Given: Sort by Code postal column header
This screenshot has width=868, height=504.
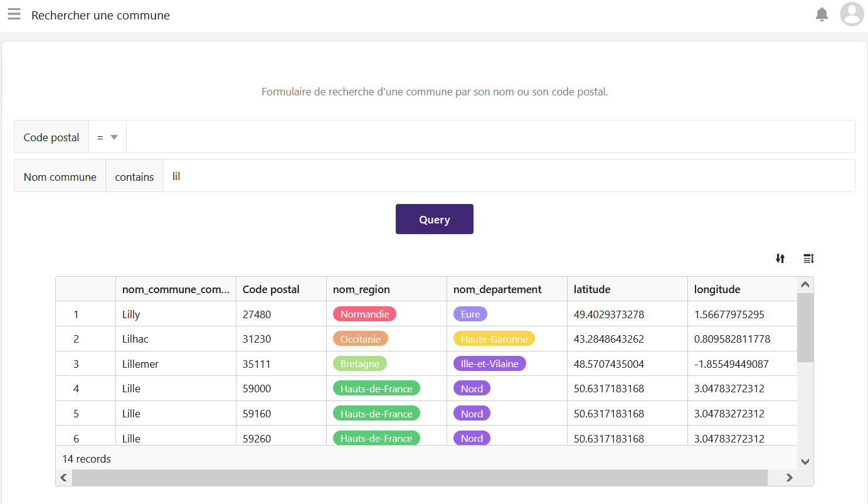Looking at the screenshot, I should tap(282, 289).
